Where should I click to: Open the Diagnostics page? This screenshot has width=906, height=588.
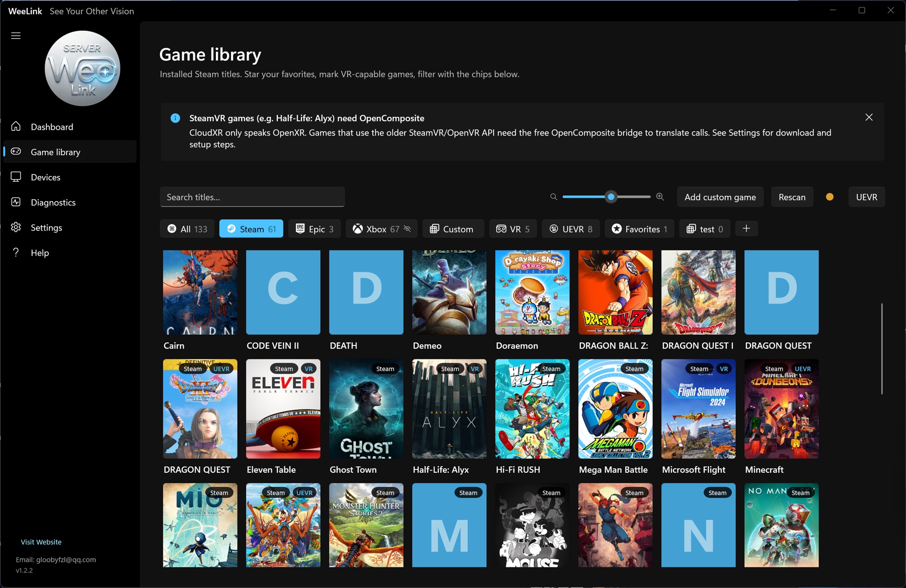pyautogui.click(x=70, y=202)
